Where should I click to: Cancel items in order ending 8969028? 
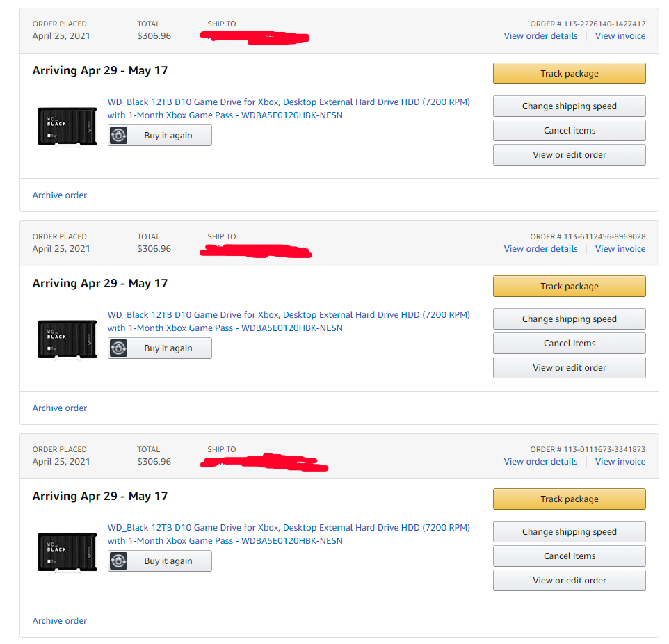click(x=569, y=344)
